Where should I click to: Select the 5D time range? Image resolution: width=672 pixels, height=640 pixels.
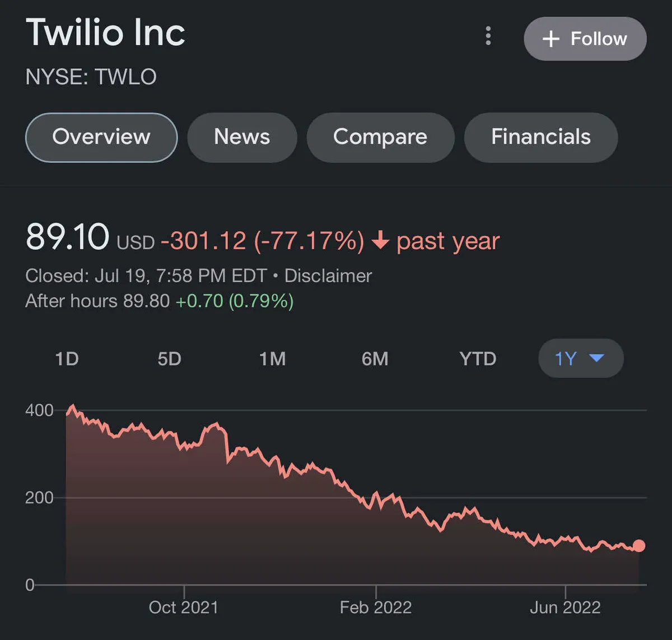pyautogui.click(x=169, y=358)
